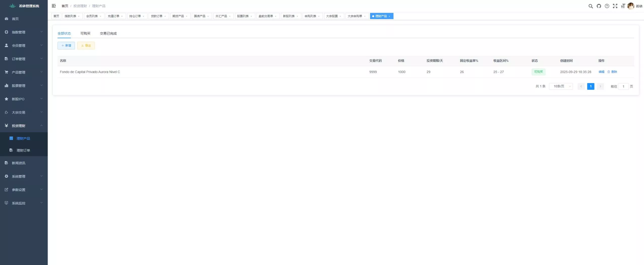The image size is (644, 265).
Task: Open 理财订单 in the sidebar
Action: [x=23, y=150]
